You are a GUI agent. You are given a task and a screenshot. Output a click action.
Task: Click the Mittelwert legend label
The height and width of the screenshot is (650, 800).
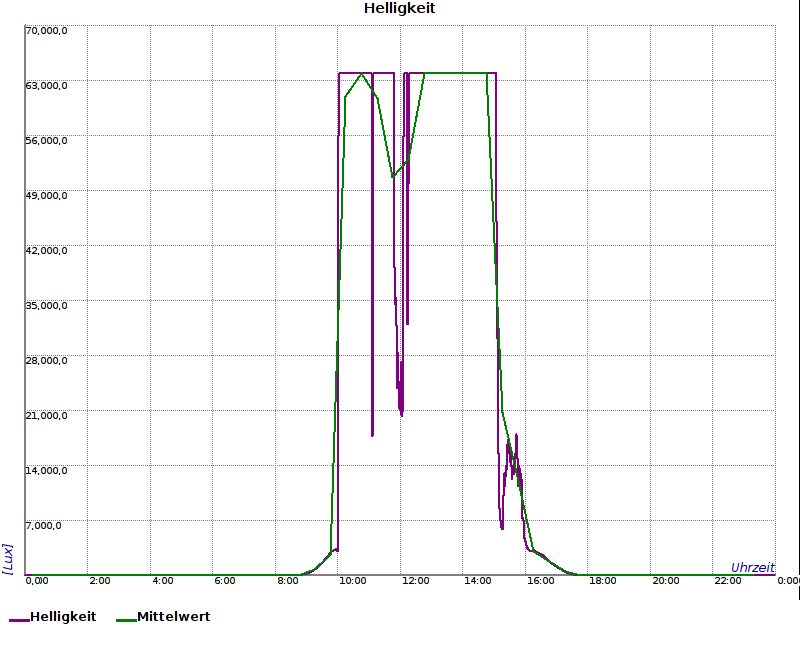(173, 616)
